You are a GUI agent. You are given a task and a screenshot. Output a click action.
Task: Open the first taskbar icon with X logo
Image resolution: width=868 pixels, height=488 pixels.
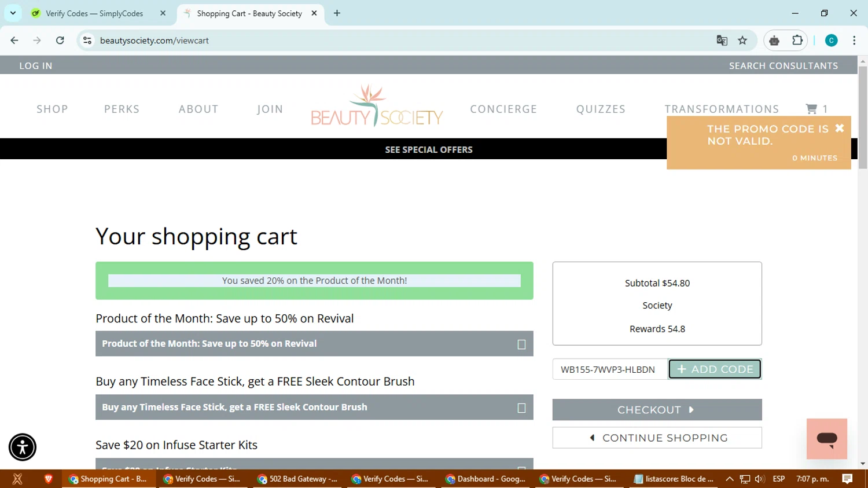click(17, 479)
